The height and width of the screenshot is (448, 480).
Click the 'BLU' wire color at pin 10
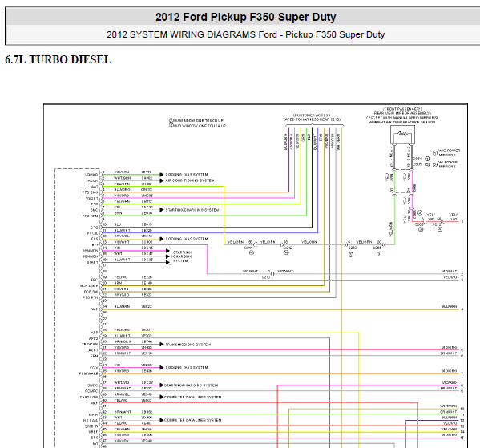(x=118, y=224)
